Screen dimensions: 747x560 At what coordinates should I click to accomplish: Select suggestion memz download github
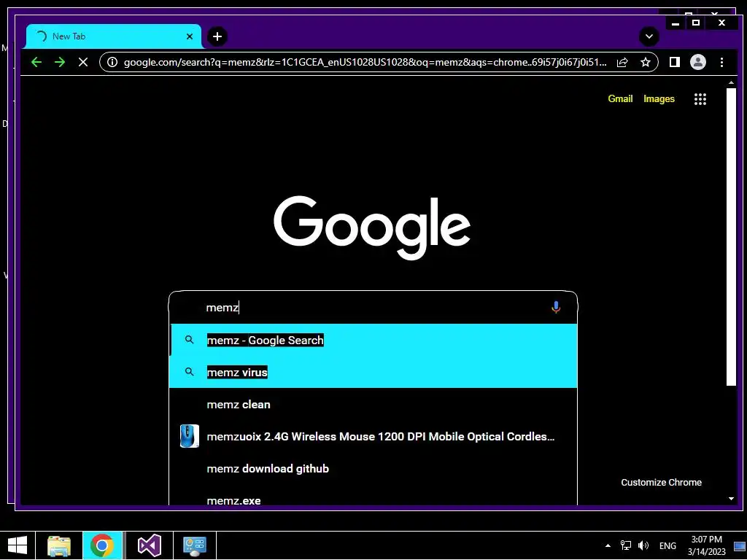[x=373, y=469]
